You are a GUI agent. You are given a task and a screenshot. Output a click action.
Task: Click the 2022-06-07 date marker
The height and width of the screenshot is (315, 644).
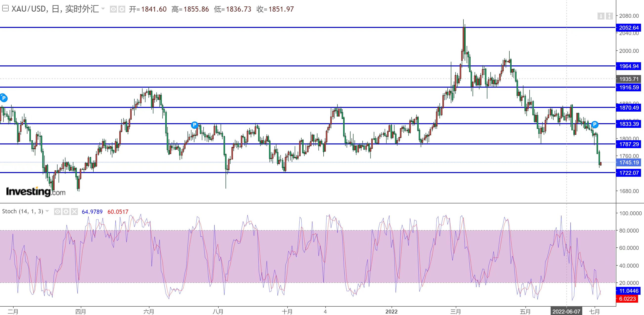pyautogui.click(x=566, y=312)
